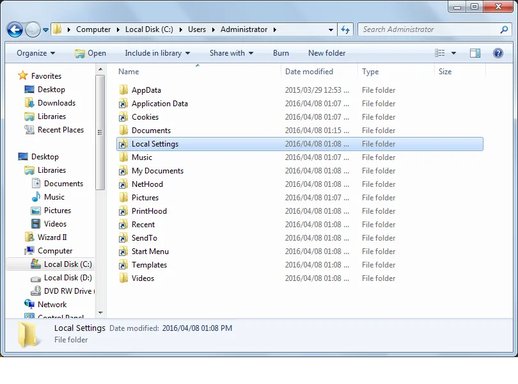518x384 pixels.
Task: Change your view icon
Action: coord(440,53)
